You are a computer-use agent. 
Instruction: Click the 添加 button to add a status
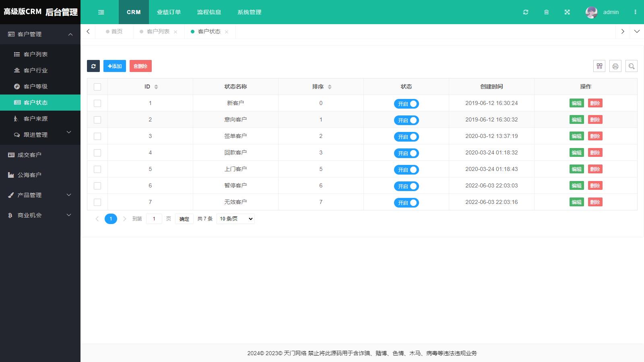tap(114, 66)
